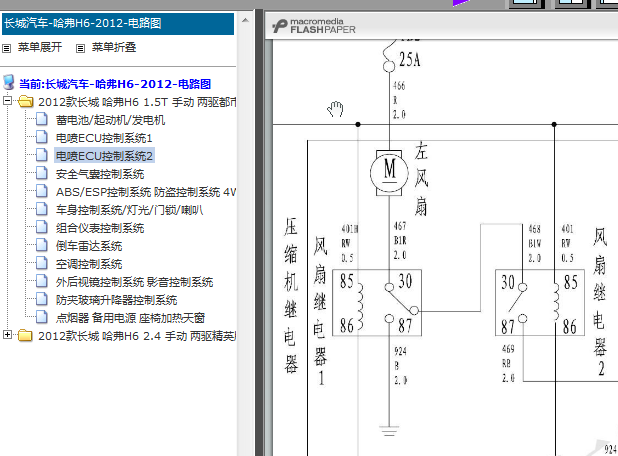Image resolution: width=618 pixels, height=456 pixels.
Task: Click the page icon of 外后视镜控制系统
Action: pos(42,281)
